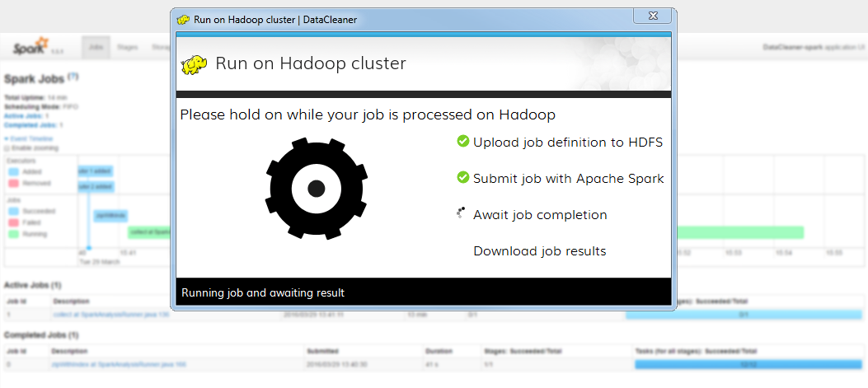
Task: Click the Duration column header in Completed Jobs
Action: [x=439, y=351]
